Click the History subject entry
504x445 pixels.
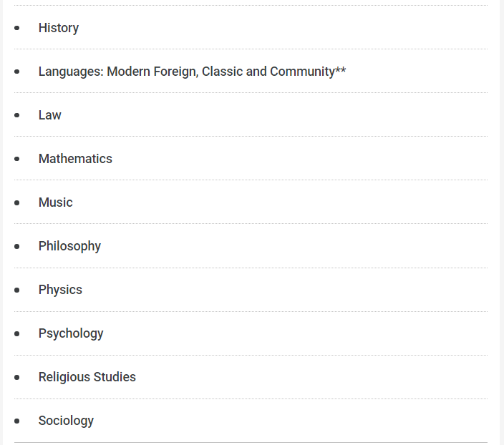[x=59, y=28]
